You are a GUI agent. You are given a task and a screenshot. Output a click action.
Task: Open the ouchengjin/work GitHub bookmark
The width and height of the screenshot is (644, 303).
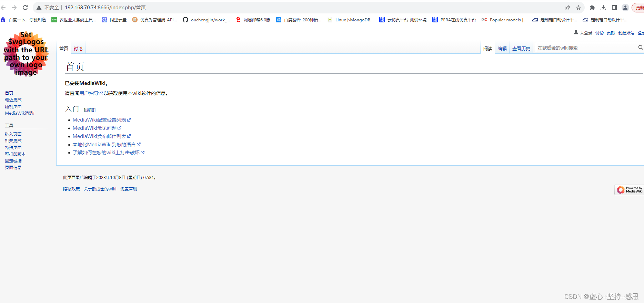coord(206,20)
